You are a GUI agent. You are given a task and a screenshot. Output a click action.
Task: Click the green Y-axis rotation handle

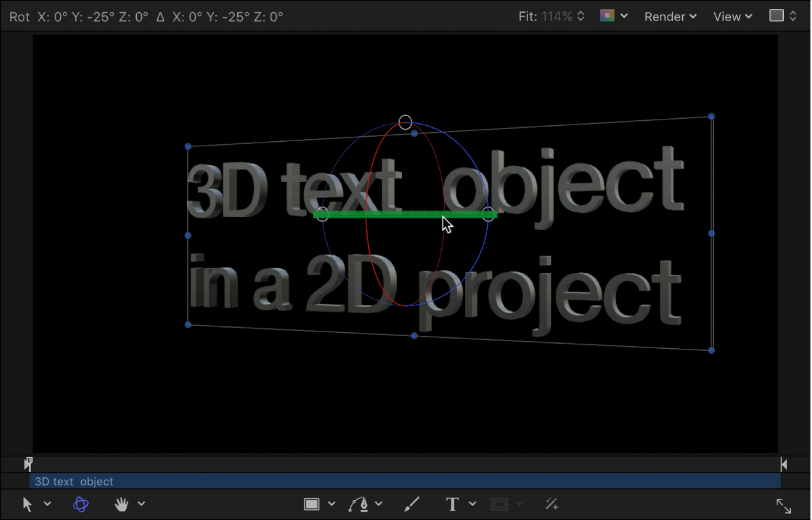[405, 215]
